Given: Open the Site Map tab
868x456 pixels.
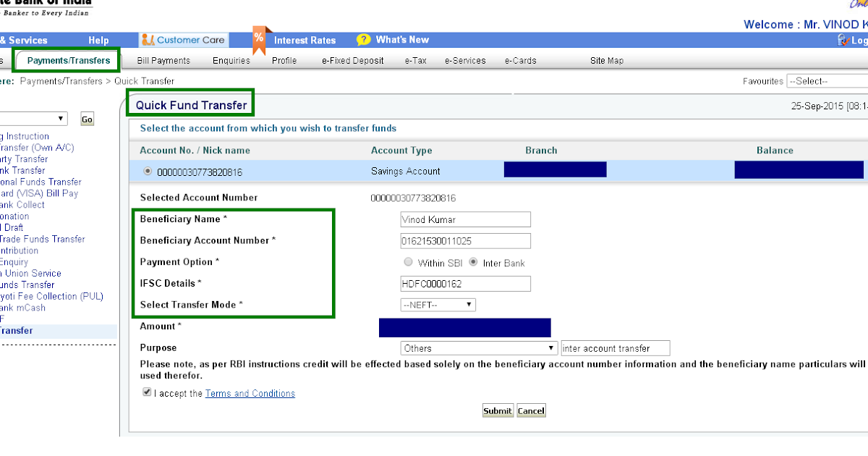Looking at the screenshot, I should tap(607, 61).
